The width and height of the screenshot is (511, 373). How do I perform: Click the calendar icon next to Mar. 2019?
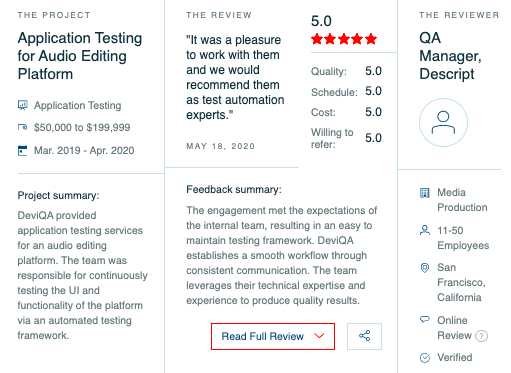click(22, 150)
